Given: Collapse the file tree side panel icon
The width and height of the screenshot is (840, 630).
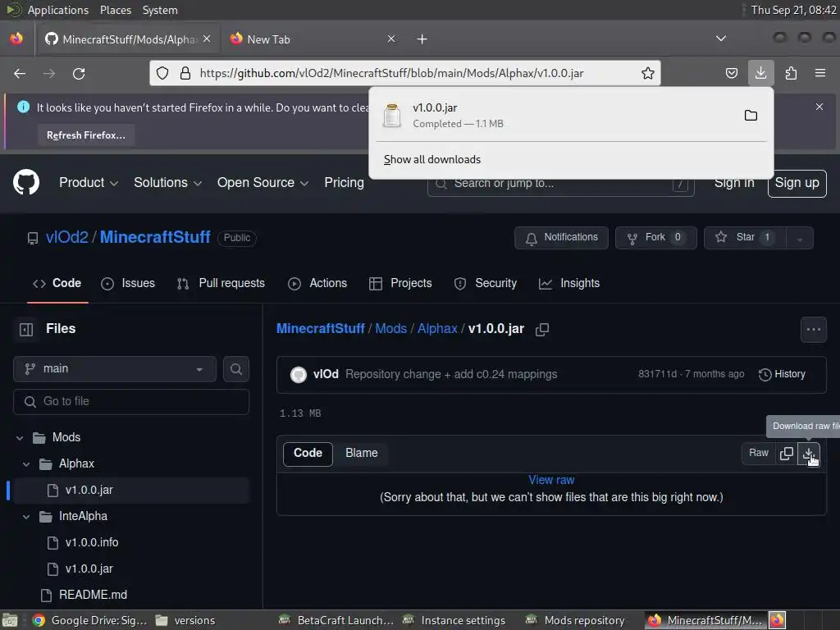Looking at the screenshot, I should [25, 329].
